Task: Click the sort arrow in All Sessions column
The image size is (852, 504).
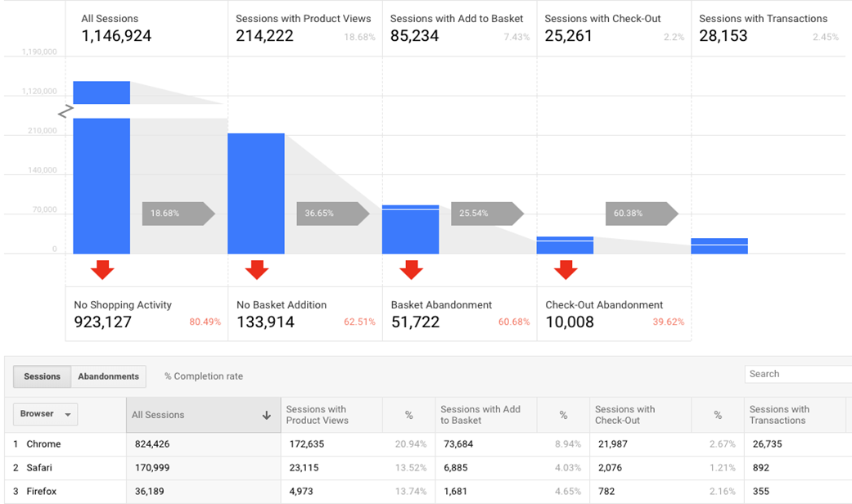Action: click(266, 415)
